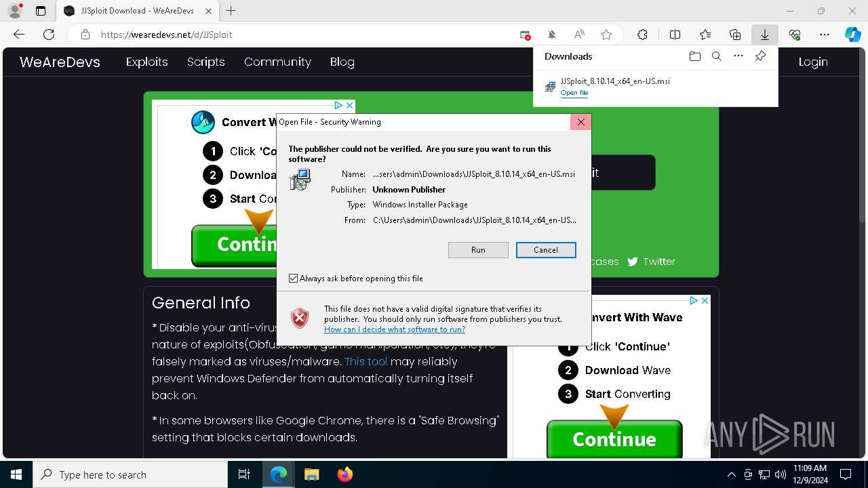
Task: Open Favorites list icon
Action: 705,35
